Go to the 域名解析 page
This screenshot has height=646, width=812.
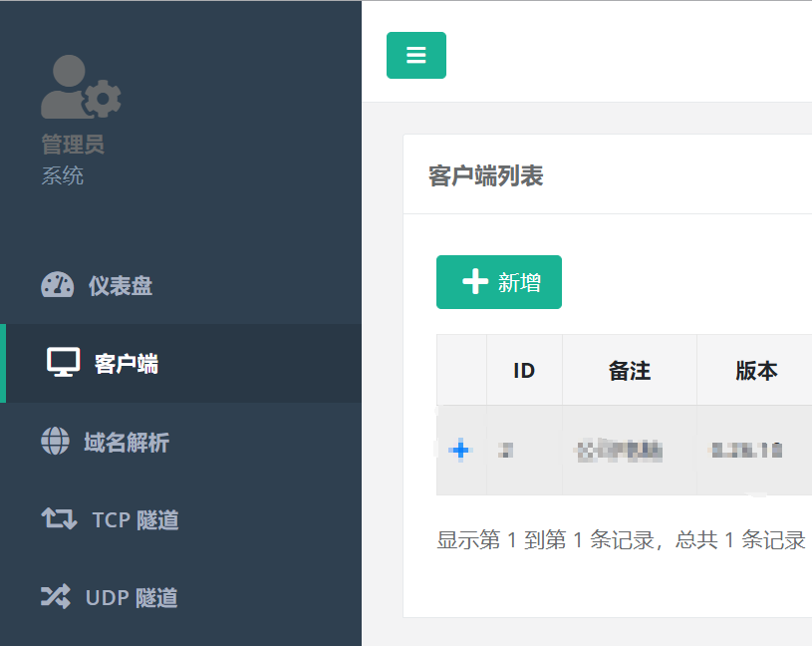coord(127,442)
